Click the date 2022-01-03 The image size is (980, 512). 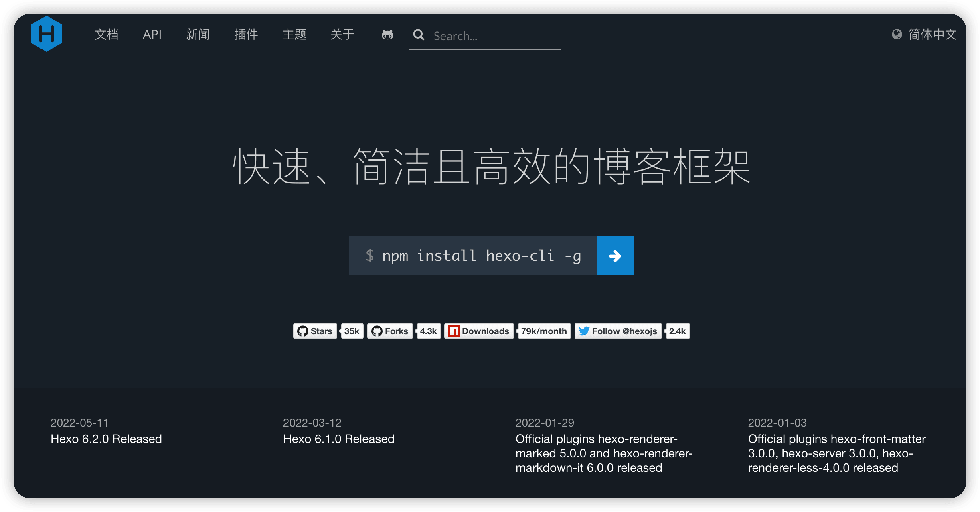tap(778, 423)
